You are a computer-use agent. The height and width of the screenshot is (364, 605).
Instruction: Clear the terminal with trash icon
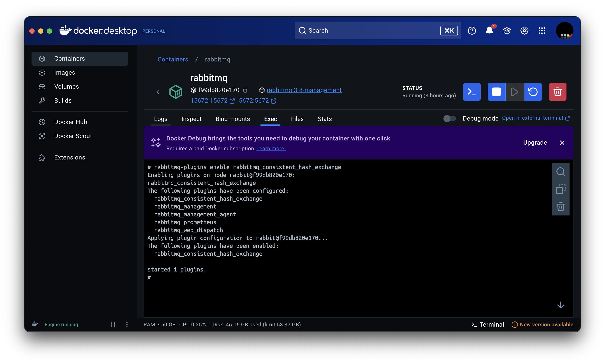coord(560,207)
